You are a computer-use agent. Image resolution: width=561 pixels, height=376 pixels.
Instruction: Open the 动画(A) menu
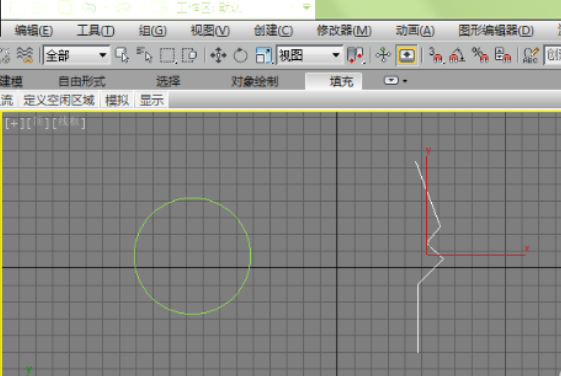415,31
